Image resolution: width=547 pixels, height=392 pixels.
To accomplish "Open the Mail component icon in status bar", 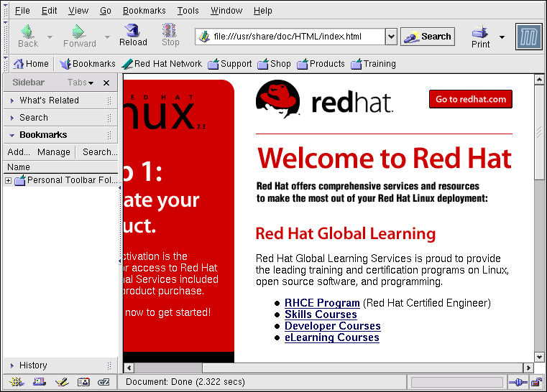I will pyautogui.click(x=39, y=382).
